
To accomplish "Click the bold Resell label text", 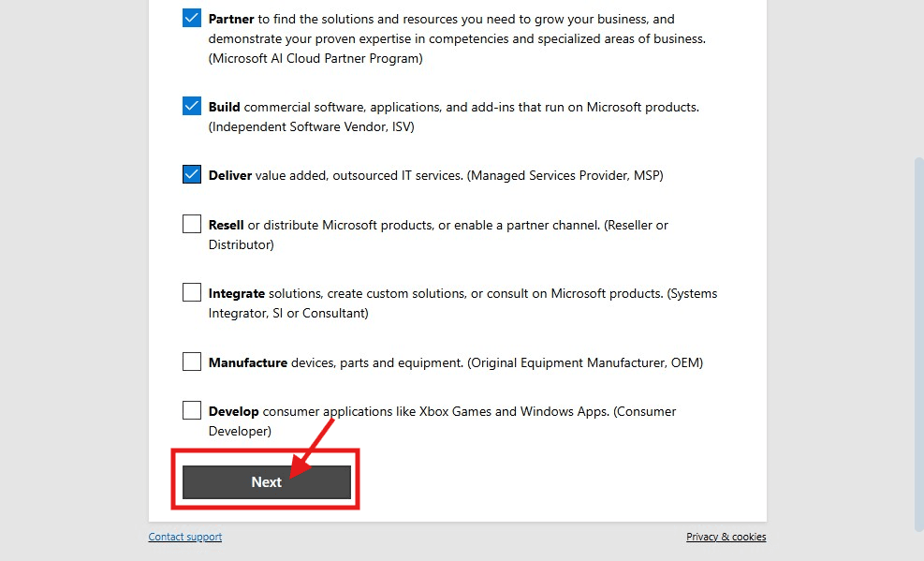I will [227, 225].
